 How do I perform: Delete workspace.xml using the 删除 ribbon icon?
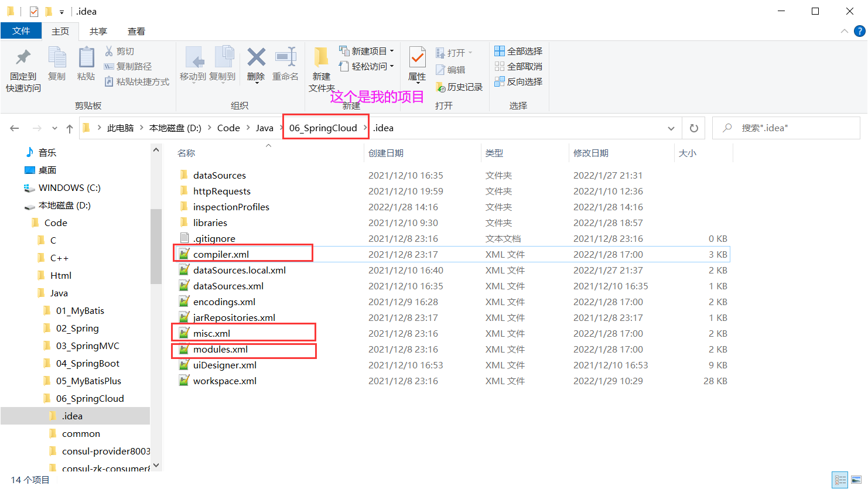click(x=255, y=61)
